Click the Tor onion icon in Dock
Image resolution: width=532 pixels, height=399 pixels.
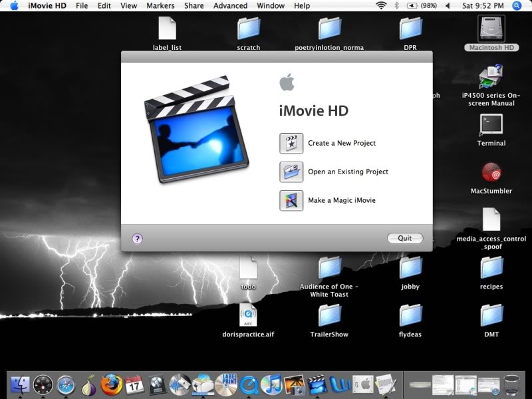tap(88, 385)
